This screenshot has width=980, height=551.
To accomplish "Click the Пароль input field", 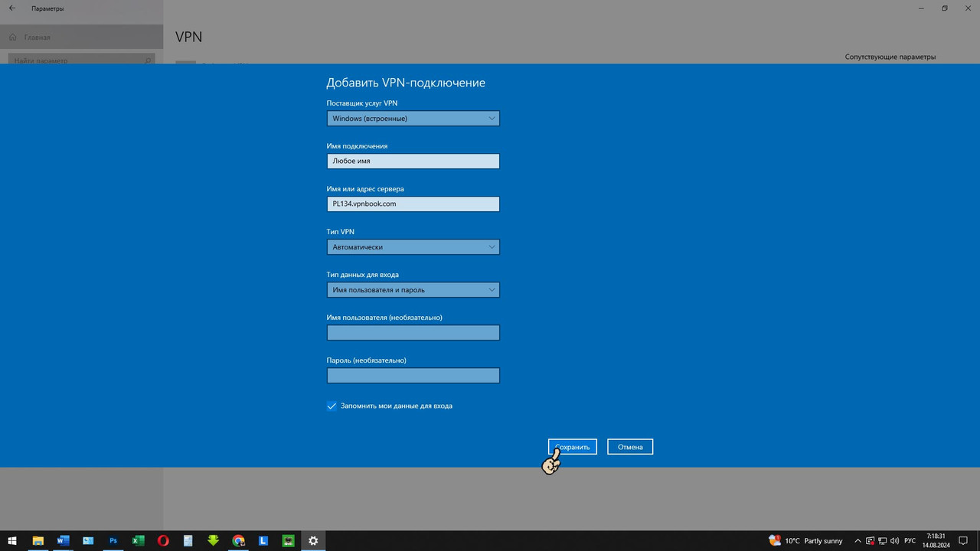I will [413, 375].
